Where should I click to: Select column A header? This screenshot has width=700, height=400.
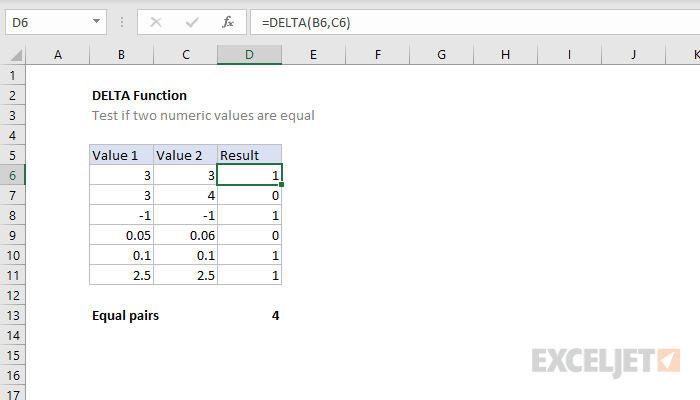tap(58, 55)
